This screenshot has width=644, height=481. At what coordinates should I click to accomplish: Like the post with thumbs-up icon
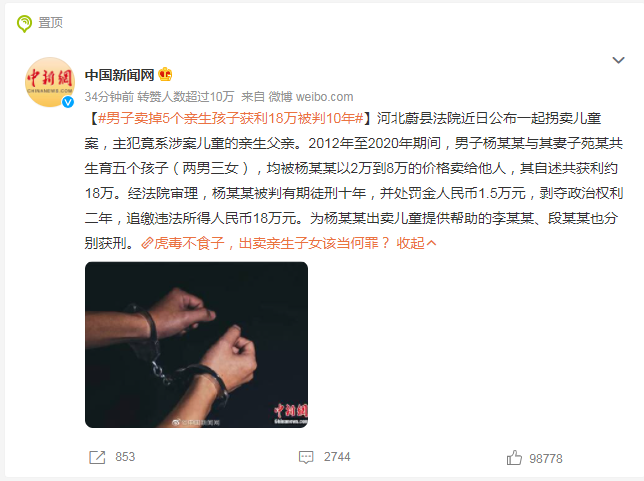tap(514, 457)
